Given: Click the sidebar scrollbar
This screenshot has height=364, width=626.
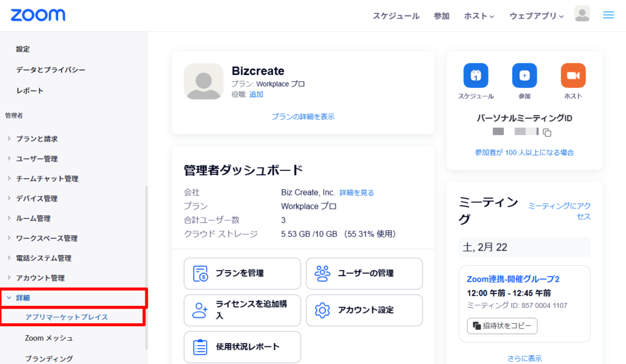Looking at the screenshot, I should point(146,267).
